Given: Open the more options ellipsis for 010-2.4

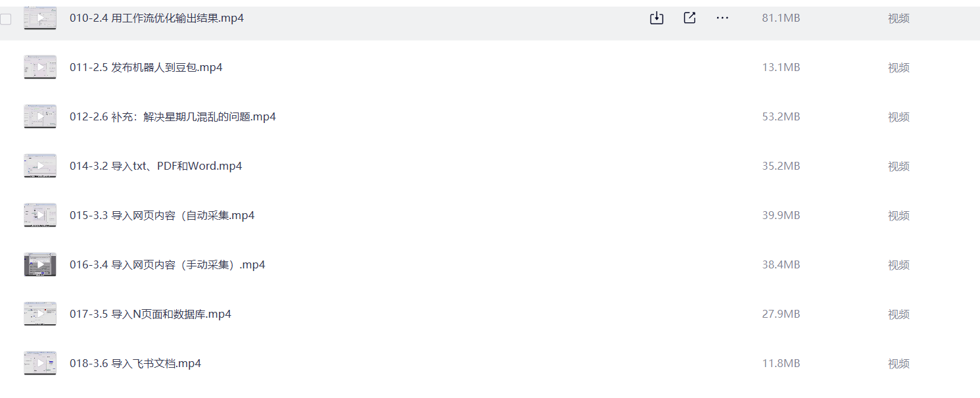Looking at the screenshot, I should [722, 18].
